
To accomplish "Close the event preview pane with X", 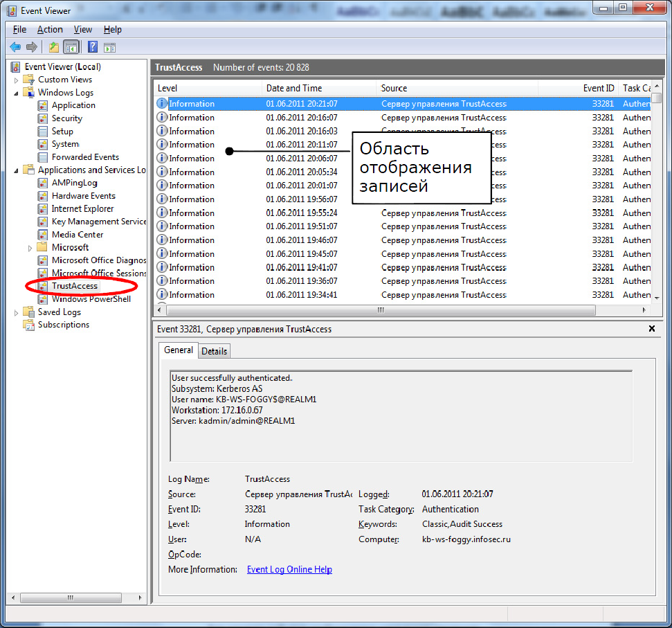I will pos(651,328).
